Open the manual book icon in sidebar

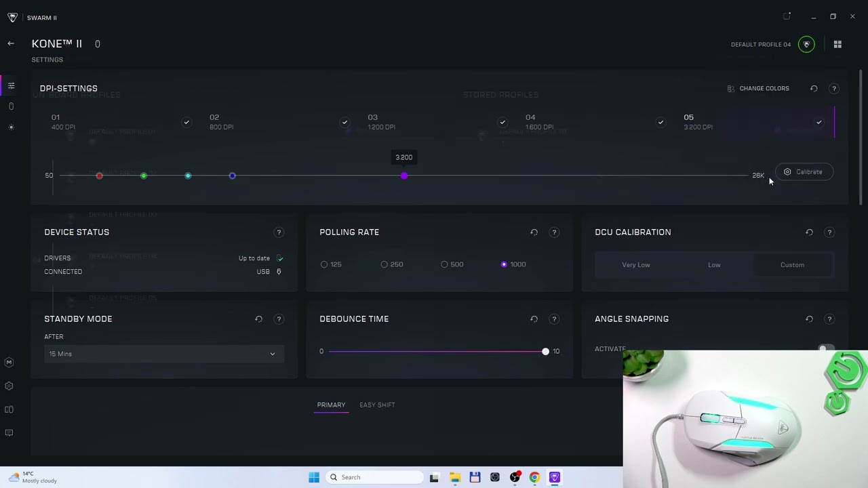pos(9,409)
